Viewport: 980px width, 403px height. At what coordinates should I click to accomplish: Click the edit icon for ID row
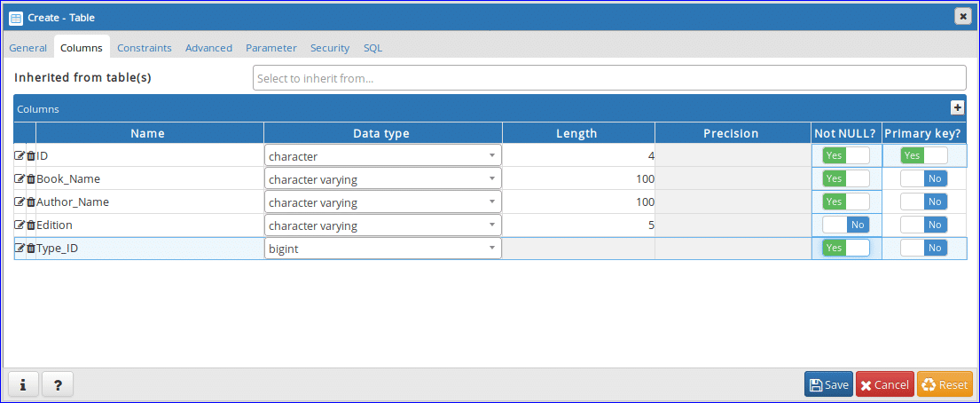20,156
